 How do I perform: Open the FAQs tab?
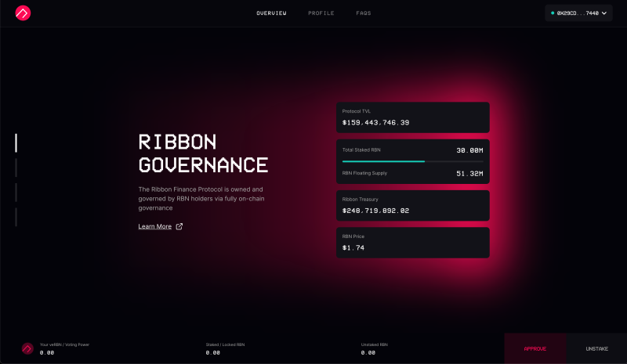pos(364,13)
